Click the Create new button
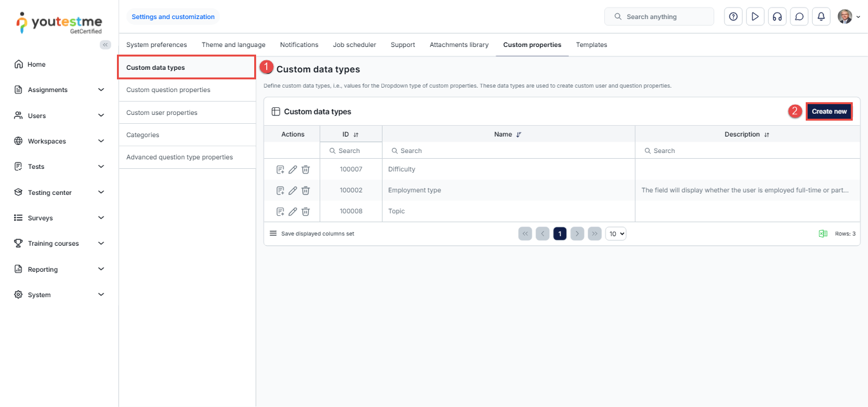Screen dimensions: 868x407 829,112
